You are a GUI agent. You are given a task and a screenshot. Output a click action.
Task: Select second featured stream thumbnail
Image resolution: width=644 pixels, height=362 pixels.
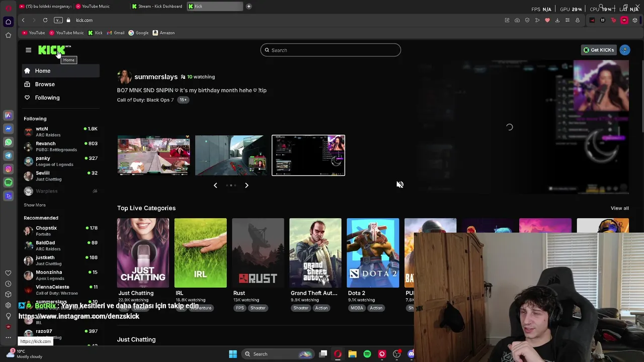(x=231, y=155)
